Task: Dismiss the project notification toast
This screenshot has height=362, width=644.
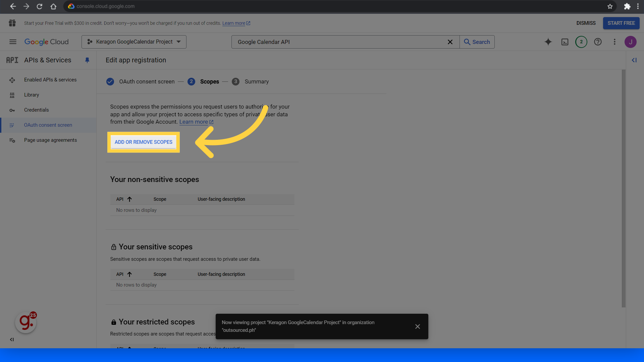Action: tap(417, 326)
